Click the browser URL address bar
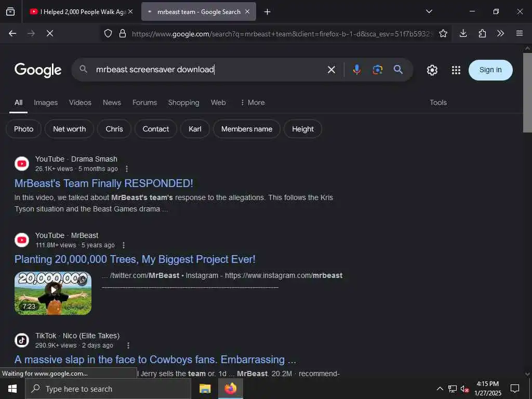Image resolution: width=532 pixels, height=399 pixels. tap(282, 34)
